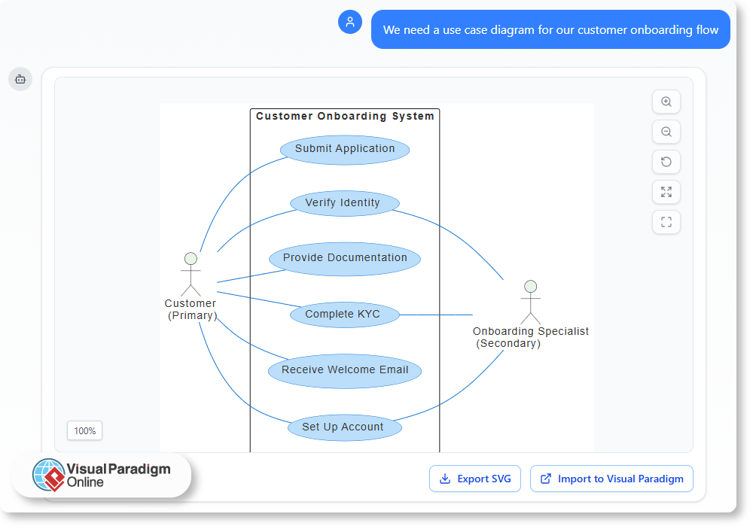Click the zoom out magnifier icon
This screenshot has height=532, width=756.
point(666,132)
